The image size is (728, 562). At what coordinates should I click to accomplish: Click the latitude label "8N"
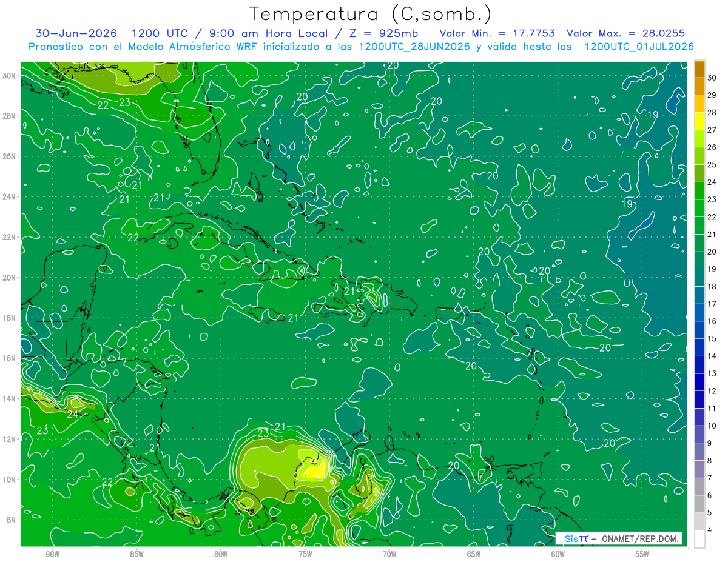[x=12, y=520]
